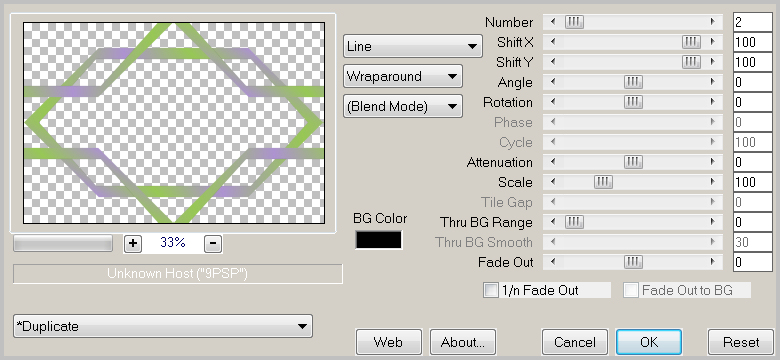Open the Wraparound dropdown

pyautogui.click(x=402, y=77)
